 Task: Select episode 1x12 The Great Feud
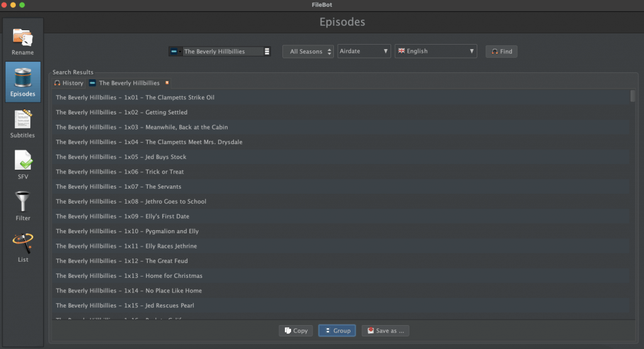[340, 261]
